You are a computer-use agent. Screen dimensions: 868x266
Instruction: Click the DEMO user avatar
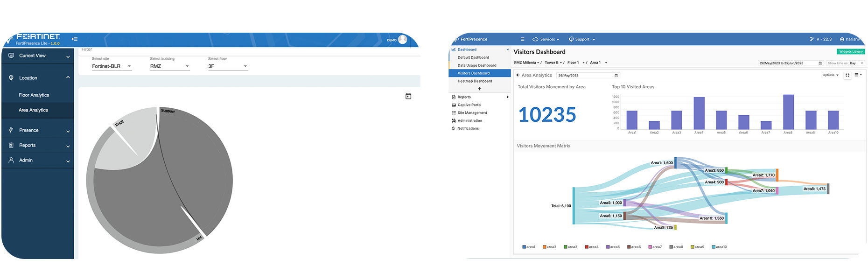402,40
